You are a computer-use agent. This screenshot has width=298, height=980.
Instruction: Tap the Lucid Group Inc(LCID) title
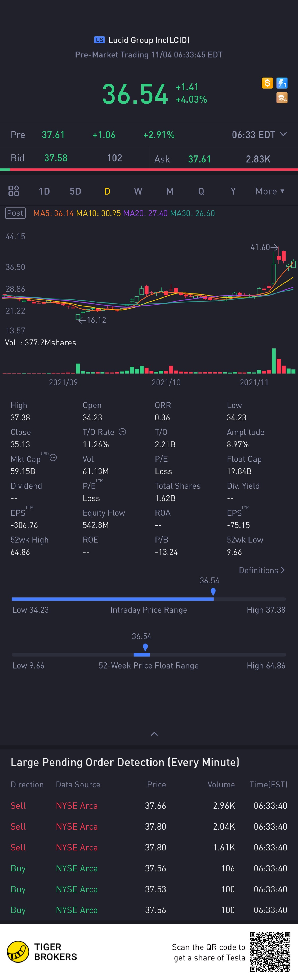pyautogui.click(x=149, y=40)
